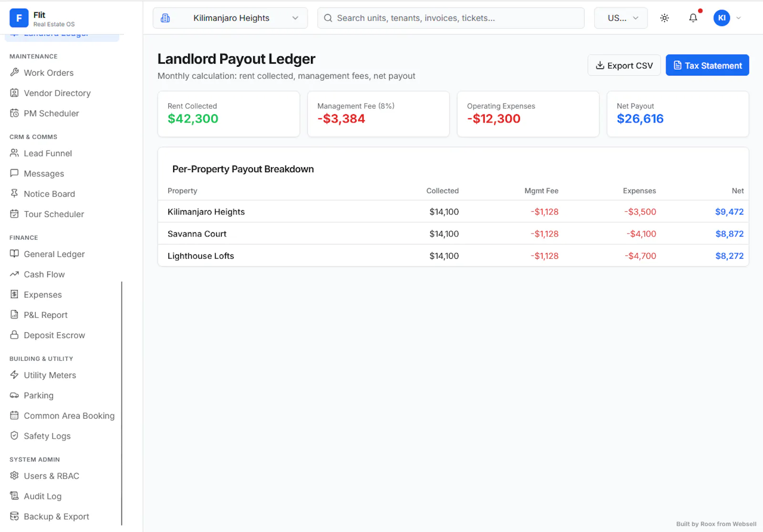The height and width of the screenshot is (532, 763).
Task: Click the KI user avatar
Action: tap(722, 18)
